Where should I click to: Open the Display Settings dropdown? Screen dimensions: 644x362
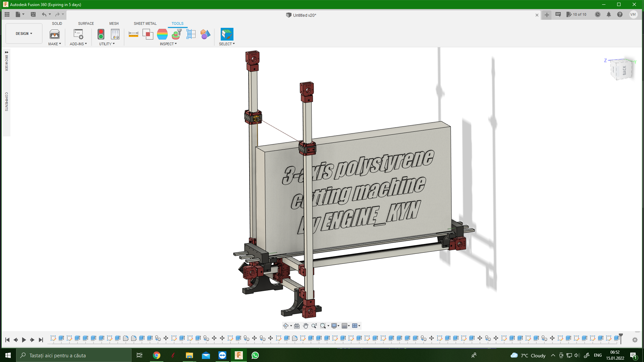(x=335, y=326)
